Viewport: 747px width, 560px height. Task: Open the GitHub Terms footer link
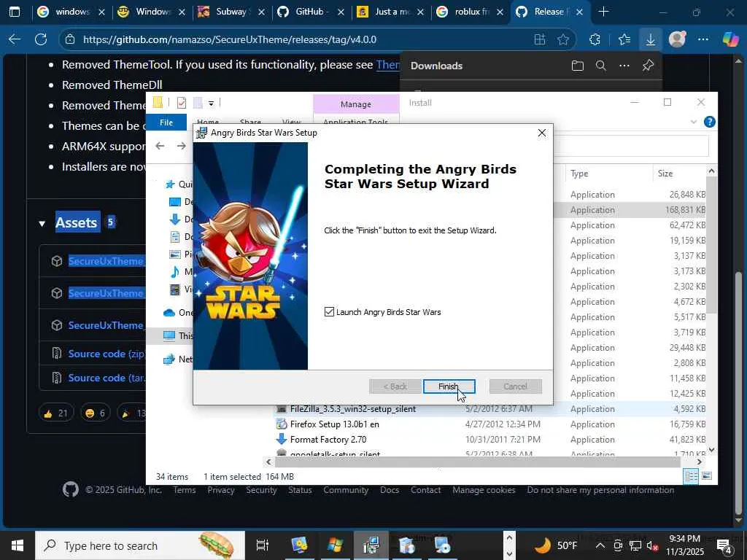point(185,490)
